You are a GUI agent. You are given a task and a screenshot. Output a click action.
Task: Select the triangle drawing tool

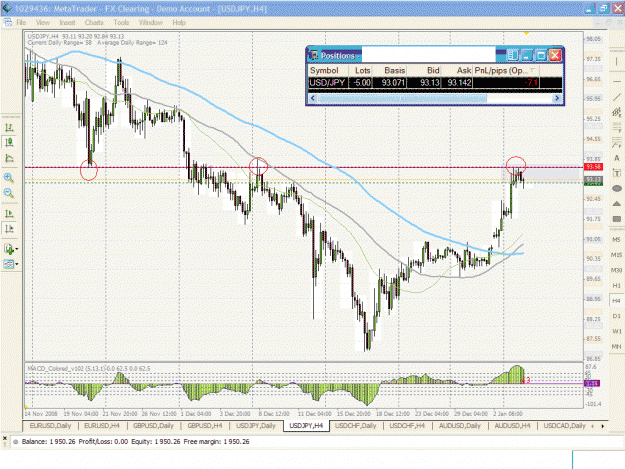click(617, 204)
